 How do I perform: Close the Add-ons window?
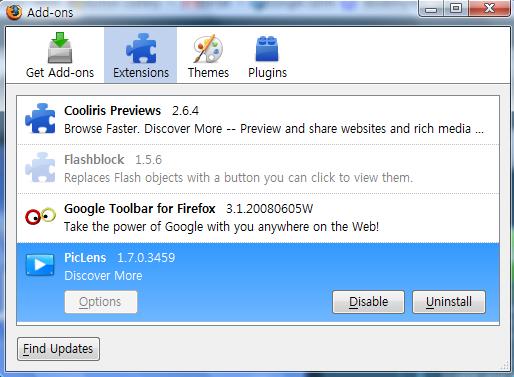click(489, 8)
